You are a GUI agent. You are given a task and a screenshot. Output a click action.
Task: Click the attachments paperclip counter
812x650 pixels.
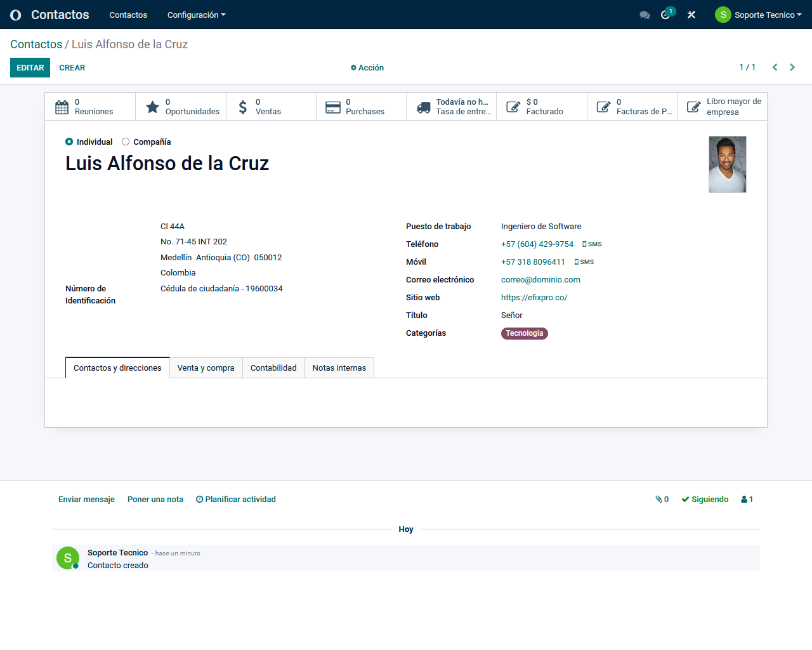[662, 500]
